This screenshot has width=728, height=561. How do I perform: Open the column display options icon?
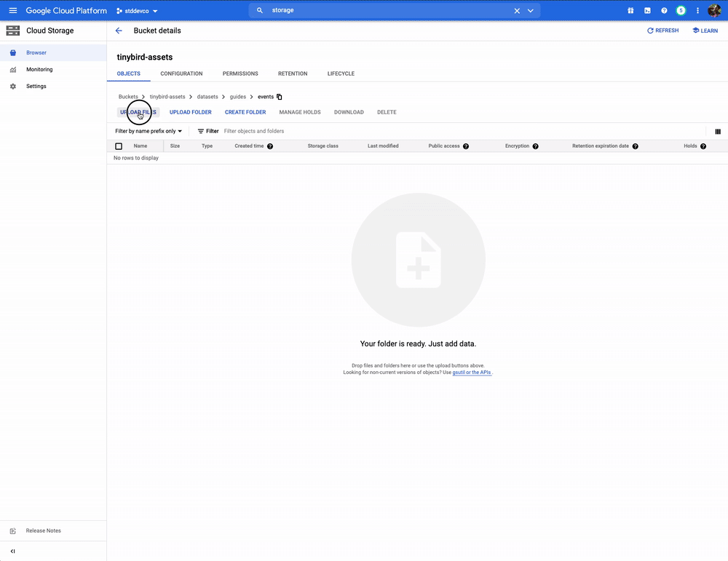click(718, 131)
